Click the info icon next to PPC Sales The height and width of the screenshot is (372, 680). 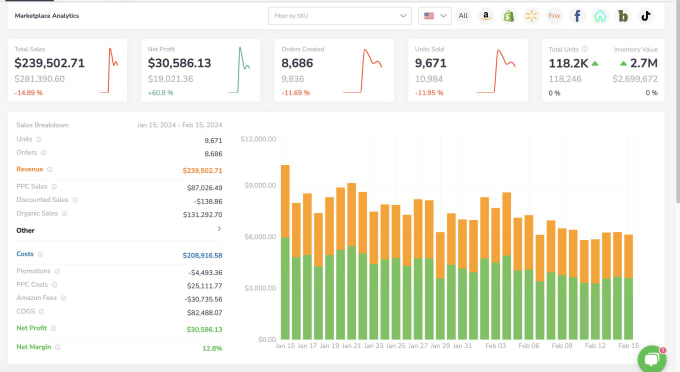click(54, 186)
